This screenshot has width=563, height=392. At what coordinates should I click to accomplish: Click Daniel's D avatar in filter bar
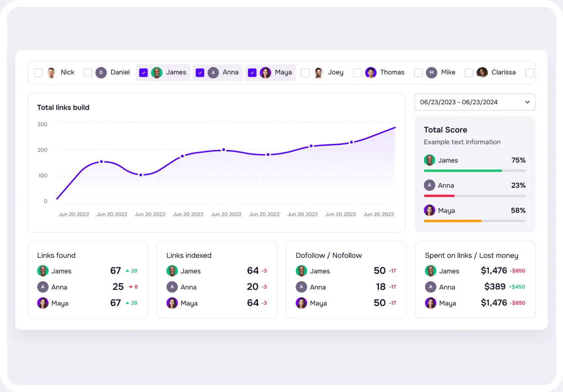coord(101,73)
